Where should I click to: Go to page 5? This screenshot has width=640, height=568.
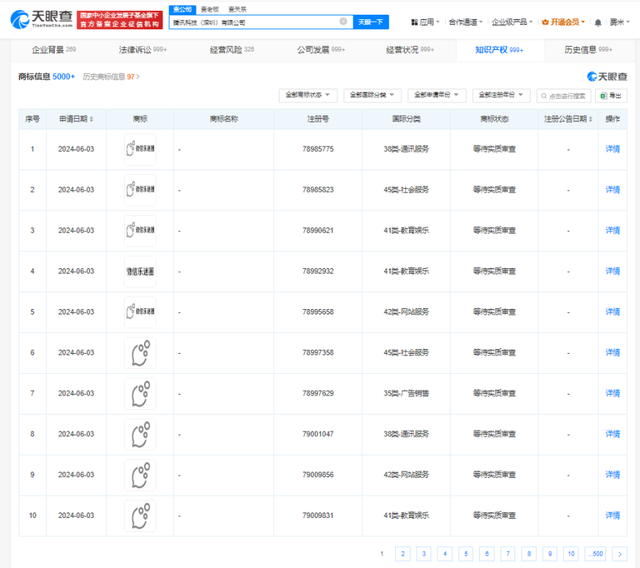[466, 554]
